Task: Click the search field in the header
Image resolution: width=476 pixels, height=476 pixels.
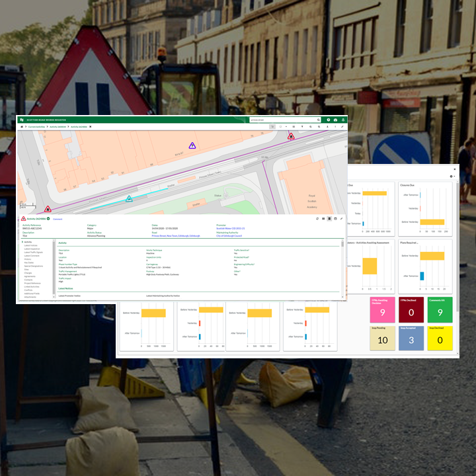Action: click(x=283, y=120)
